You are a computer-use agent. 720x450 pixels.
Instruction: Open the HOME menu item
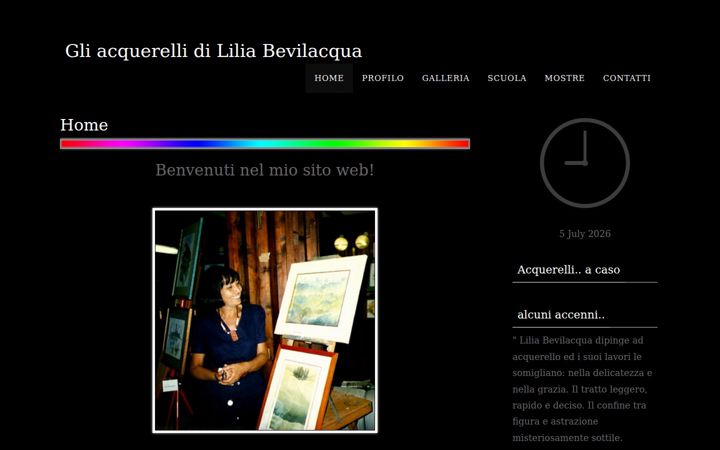tap(329, 78)
